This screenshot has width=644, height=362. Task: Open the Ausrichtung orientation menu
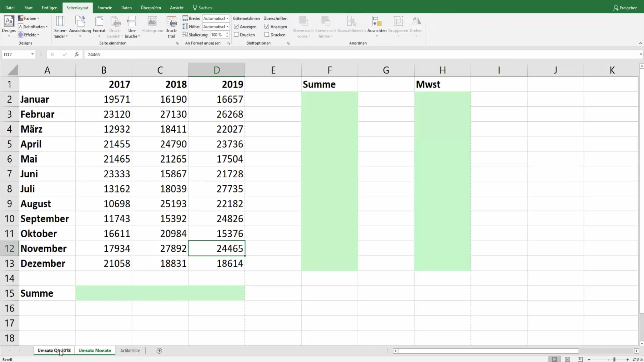pyautogui.click(x=80, y=27)
